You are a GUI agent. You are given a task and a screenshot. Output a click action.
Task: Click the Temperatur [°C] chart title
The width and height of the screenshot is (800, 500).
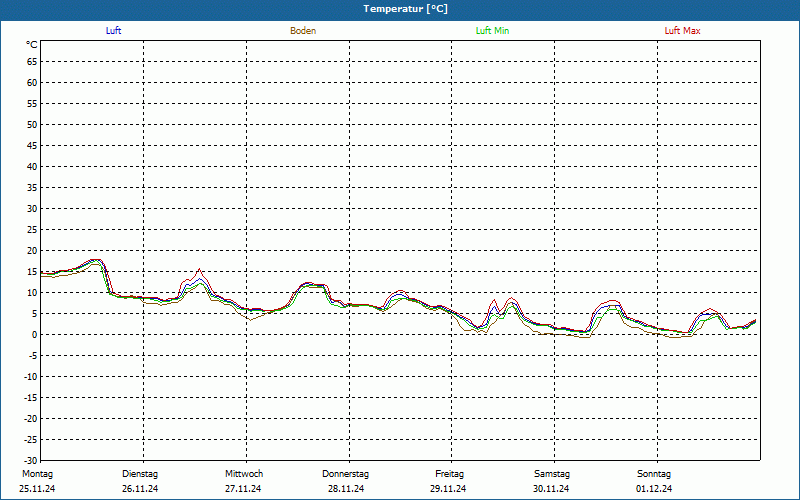click(406, 9)
